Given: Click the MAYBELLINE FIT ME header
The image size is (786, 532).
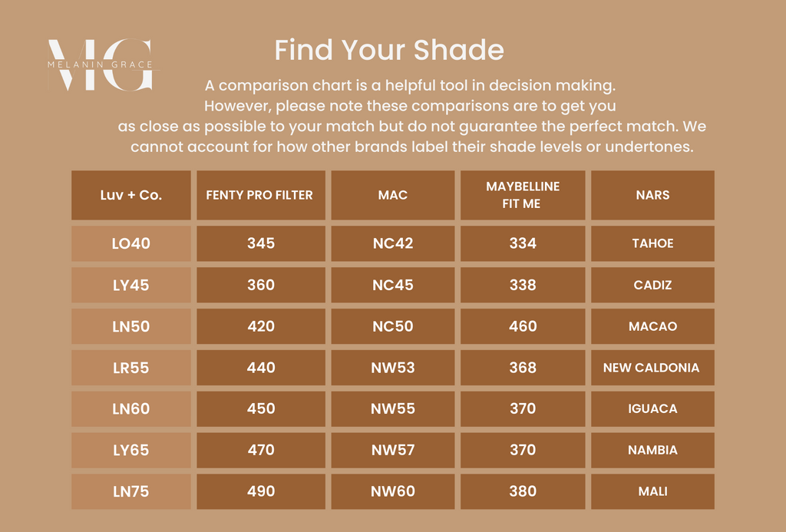Looking at the screenshot, I should click(523, 195).
